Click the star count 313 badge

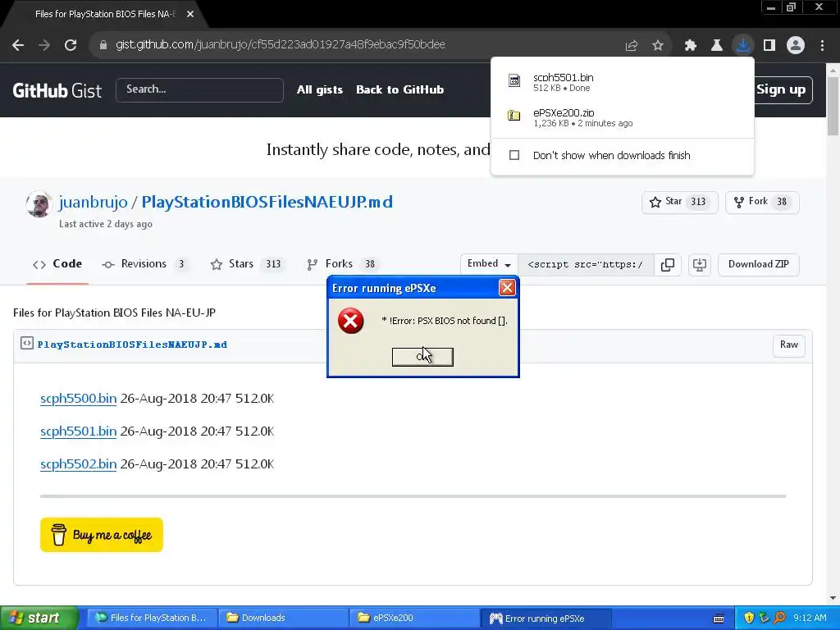(x=698, y=202)
